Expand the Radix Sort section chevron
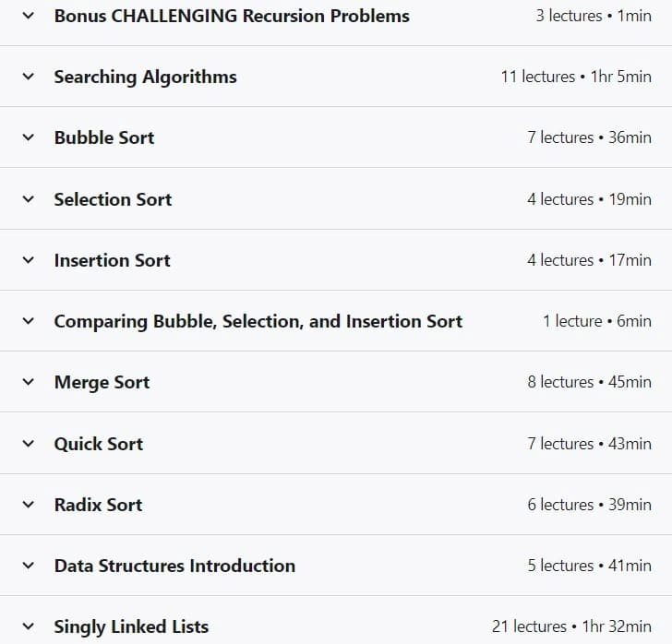Image resolution: width=672 pixels, height=644 pixels. pyautogui.click(x=29, y=505)
